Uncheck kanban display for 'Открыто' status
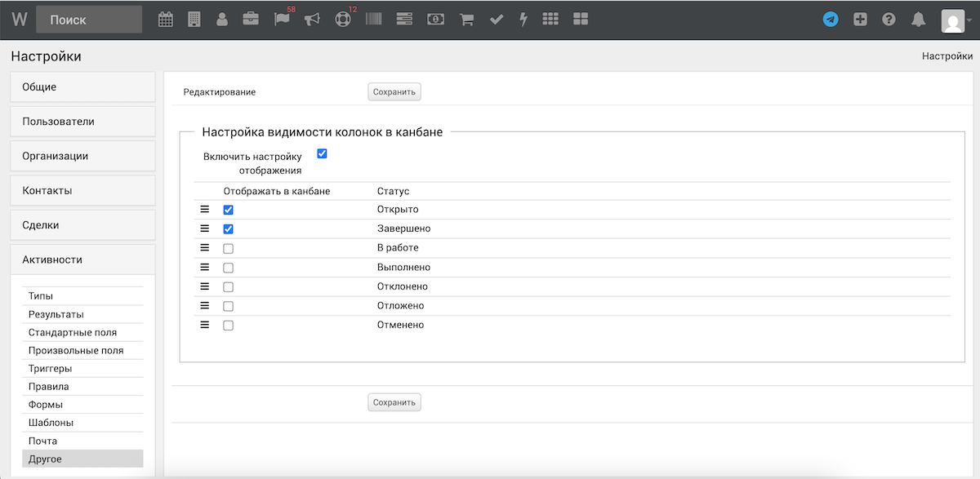Viewport: 980px width, 479px height. (x=229, y=210)
